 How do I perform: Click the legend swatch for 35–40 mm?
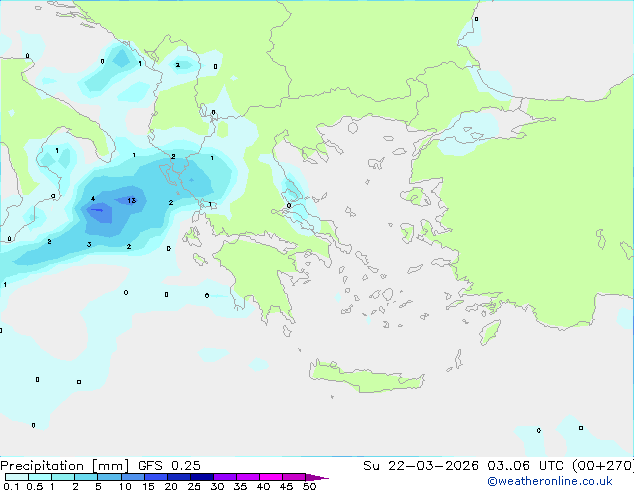247,477
